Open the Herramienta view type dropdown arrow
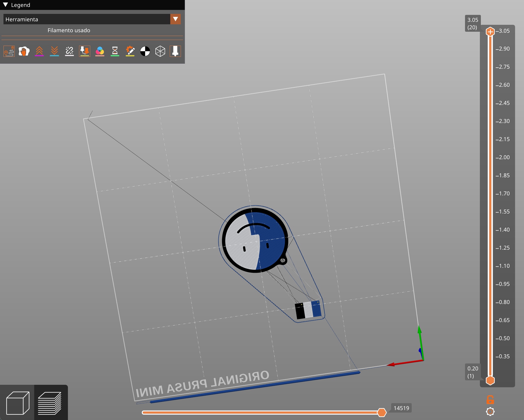The width and height of the screenshot is (524, 420). point(175,19)
